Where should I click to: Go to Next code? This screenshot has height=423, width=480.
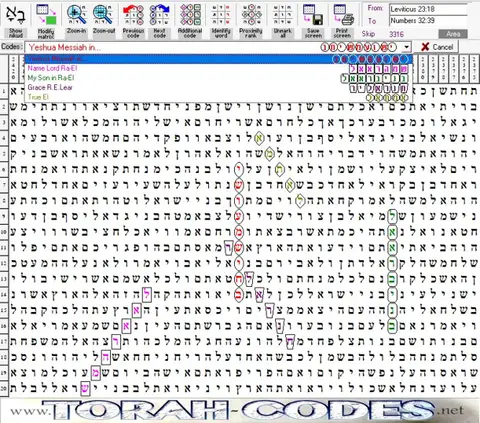pyautogui.click(x=160, y=20)
